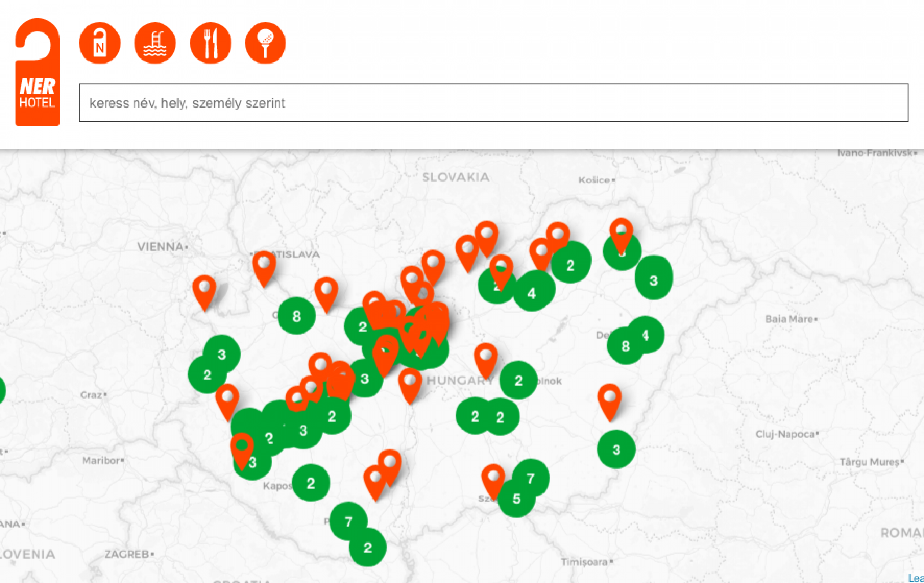Image resolution: width=924 pixels, height=583 pixels.
Task: Select the swimming pool filter icon
Action: [x=155, y=43]
